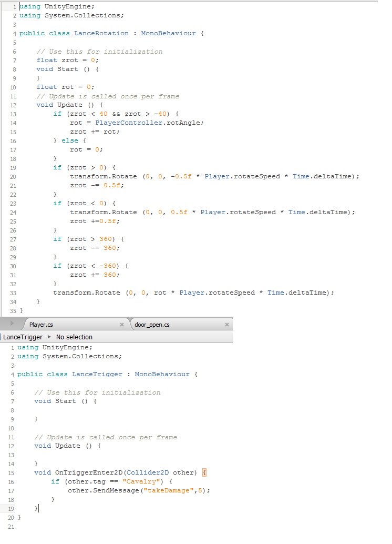
Task: Click the 'if (zrot > 0)' condition
Action: click(x=80, y=168)
